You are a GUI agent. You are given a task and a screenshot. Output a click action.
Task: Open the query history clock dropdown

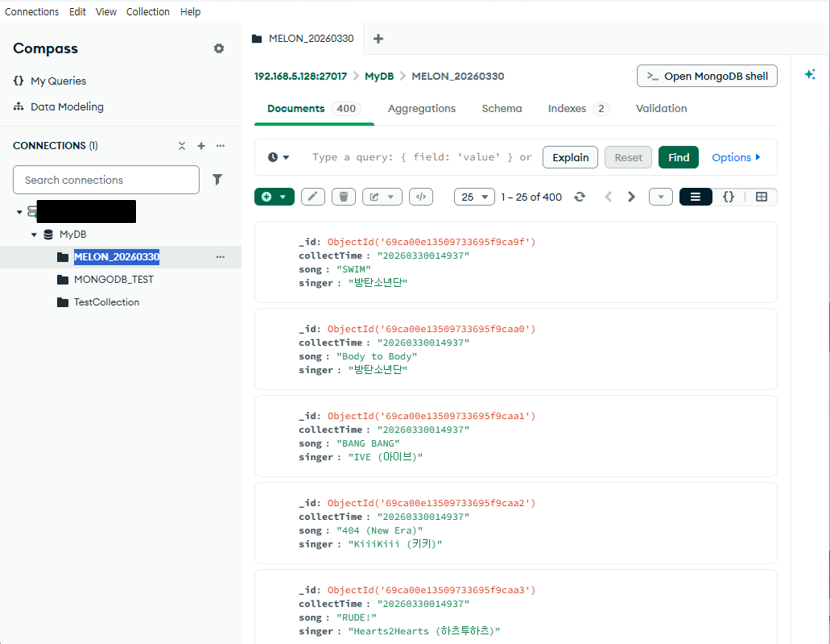[x=278, y=157]
